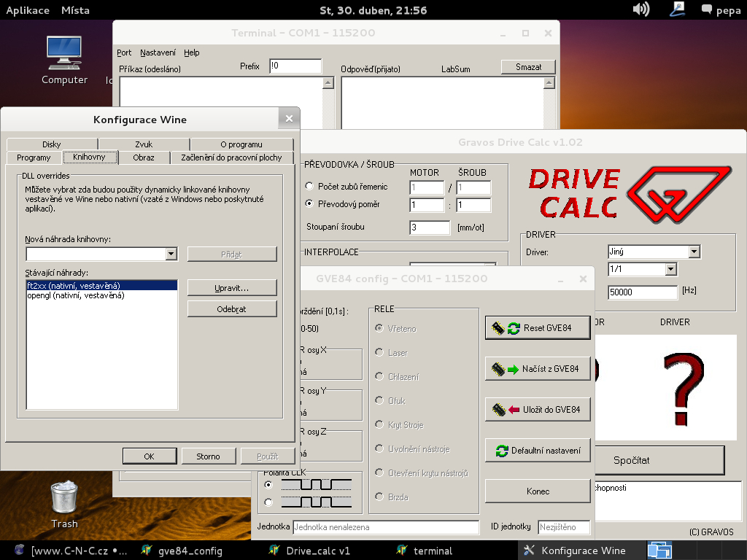Click the Upravit... button
The width and height of the screenshot is (747, 560).
point(232,288)
